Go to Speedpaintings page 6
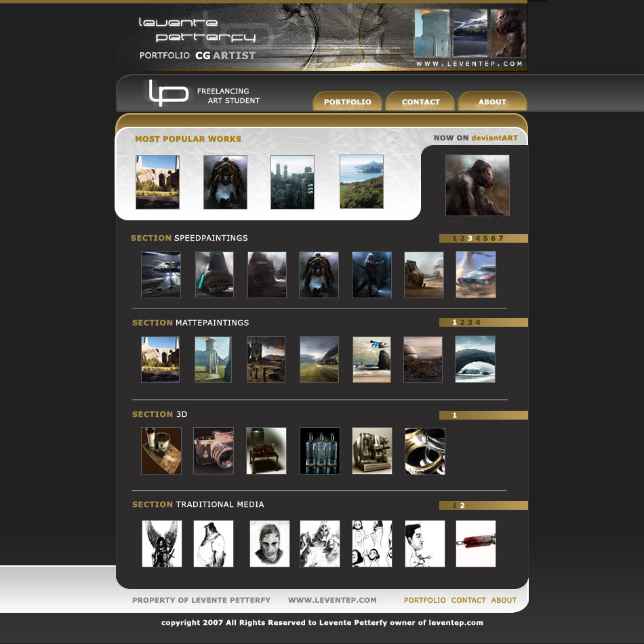The image size is (644, 644). pos(494,238)
